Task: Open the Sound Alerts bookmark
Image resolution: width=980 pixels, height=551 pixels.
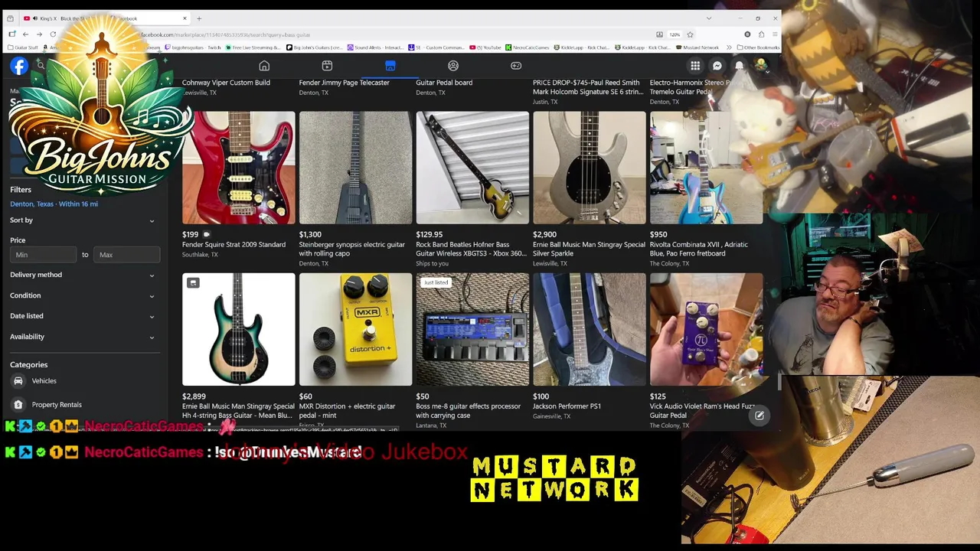Action: pos(375,47)
